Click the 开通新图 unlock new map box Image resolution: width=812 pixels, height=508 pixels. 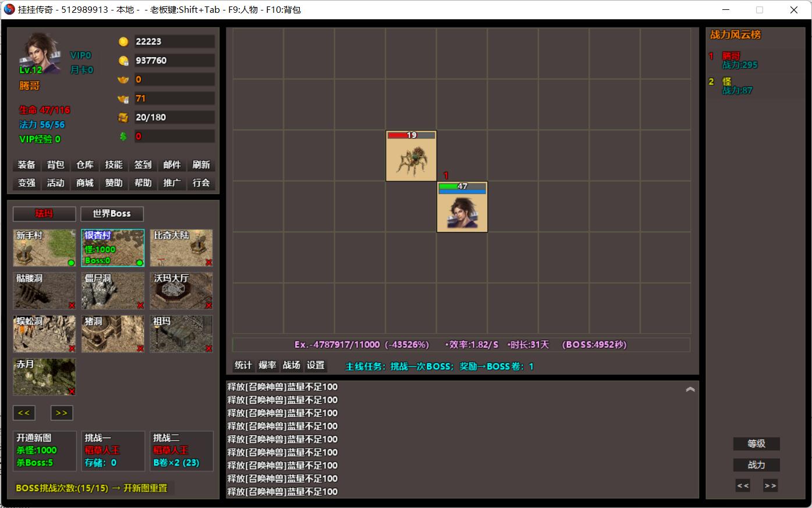pos(45,451)
